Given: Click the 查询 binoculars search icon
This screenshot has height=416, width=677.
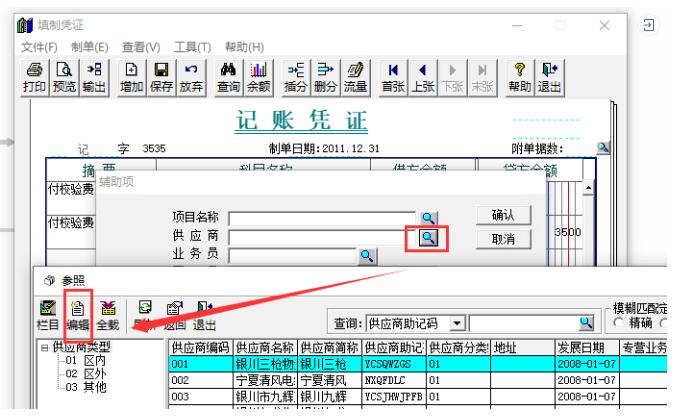Looking at the screenshot, I should pyautogui.click(x=228, y=77).
